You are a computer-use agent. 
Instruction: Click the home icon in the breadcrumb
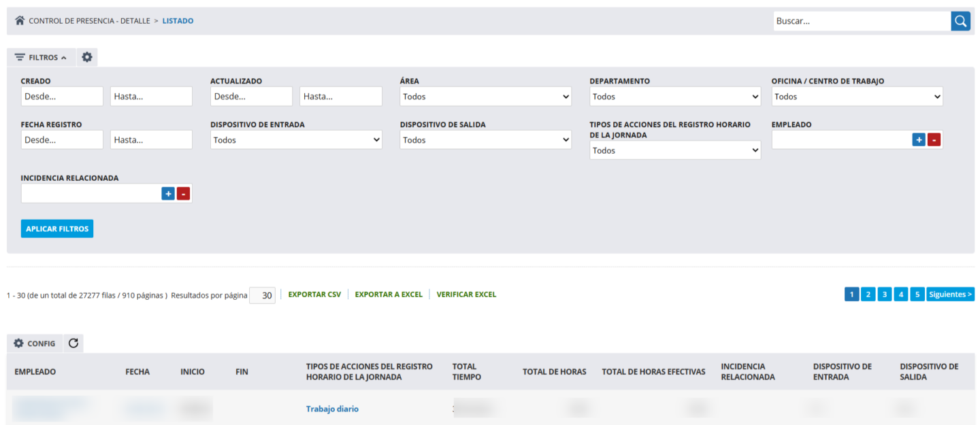click(x=20, y=21)
